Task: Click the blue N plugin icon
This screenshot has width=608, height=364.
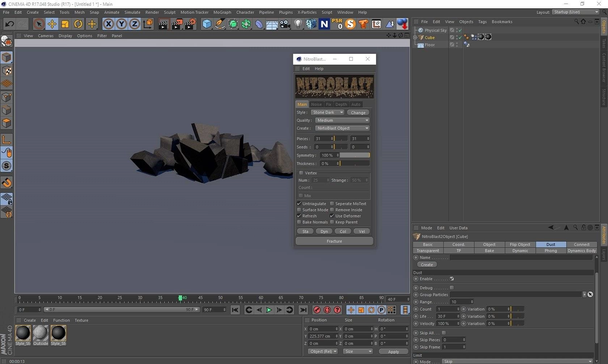Action: 325,24
